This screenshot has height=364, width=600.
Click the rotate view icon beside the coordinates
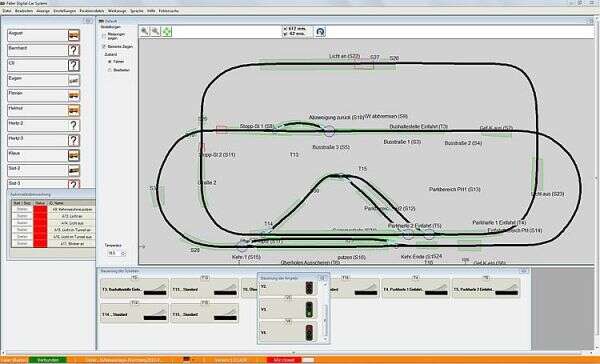point(320,31)
